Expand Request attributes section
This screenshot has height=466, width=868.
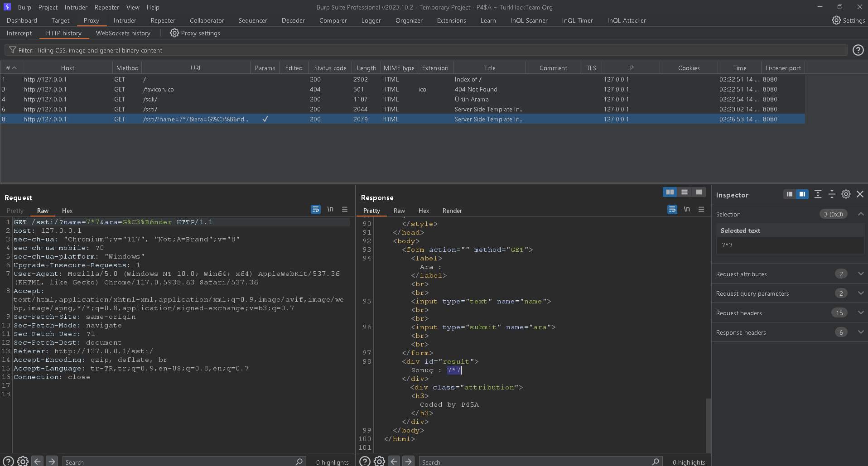tap(860, 274)
